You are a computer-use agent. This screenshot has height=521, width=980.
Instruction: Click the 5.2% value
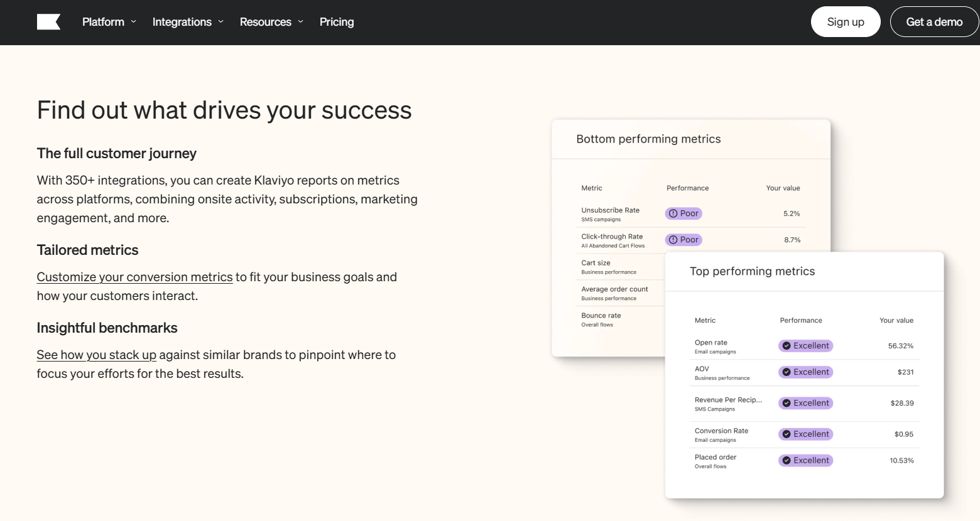792,214
